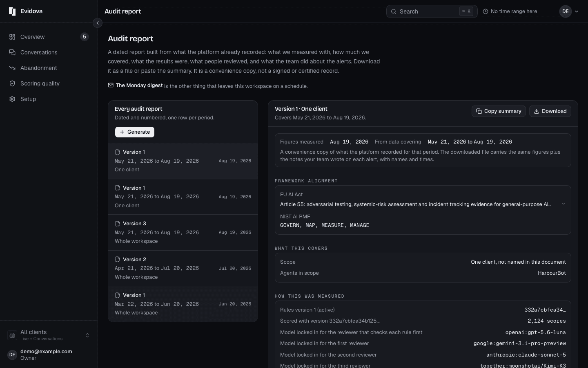Screen dimensions: 588x368
Task: Click the 2,124 scores value
Action: [547, 321]
